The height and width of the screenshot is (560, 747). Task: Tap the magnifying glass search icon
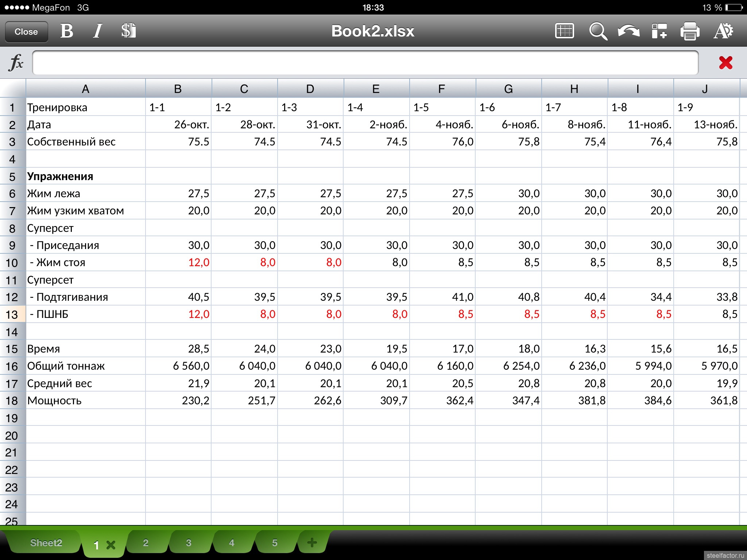pyautogui.click(x=598, y=31)
